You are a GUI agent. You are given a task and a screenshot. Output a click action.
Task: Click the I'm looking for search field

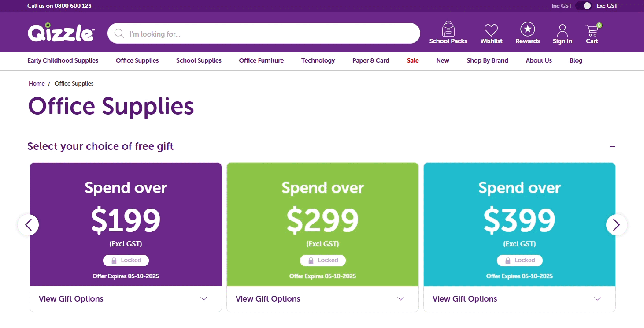click(263, 34)
